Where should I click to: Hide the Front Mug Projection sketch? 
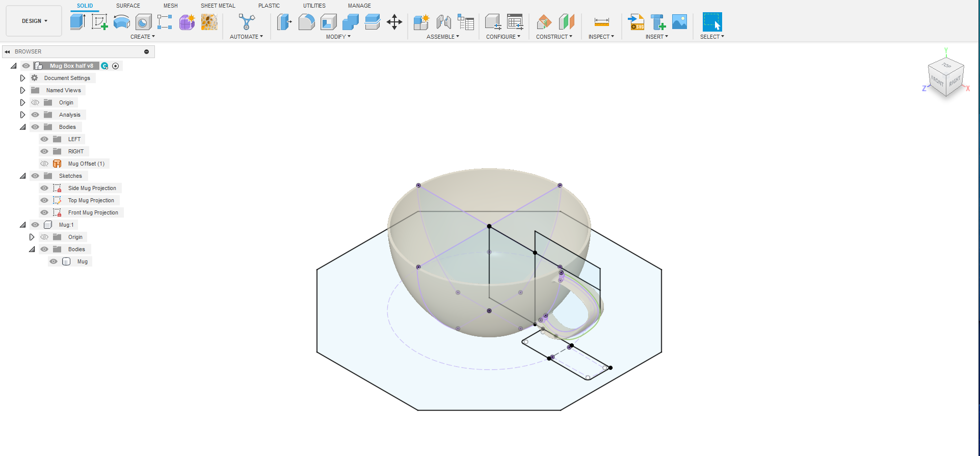pyautogui.click(x=44, y=212)
